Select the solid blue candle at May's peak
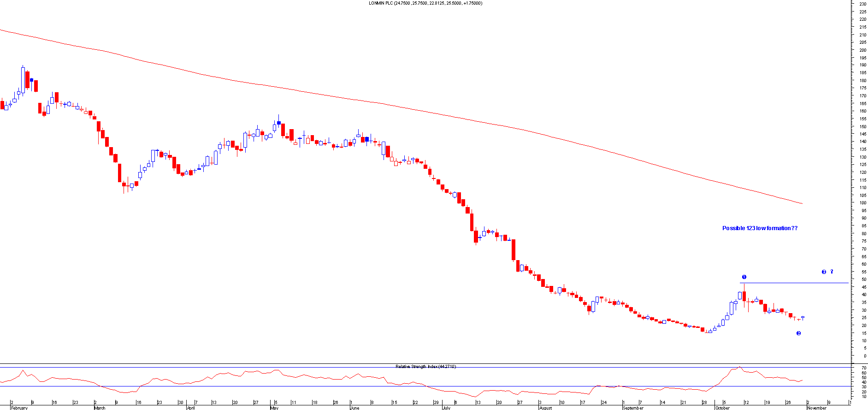 (x=279, y=123)
